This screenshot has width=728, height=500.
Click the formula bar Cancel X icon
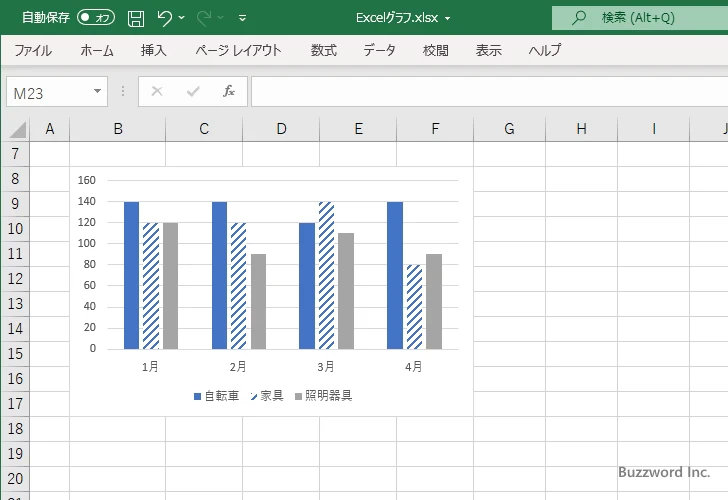[x=157, y=91]
